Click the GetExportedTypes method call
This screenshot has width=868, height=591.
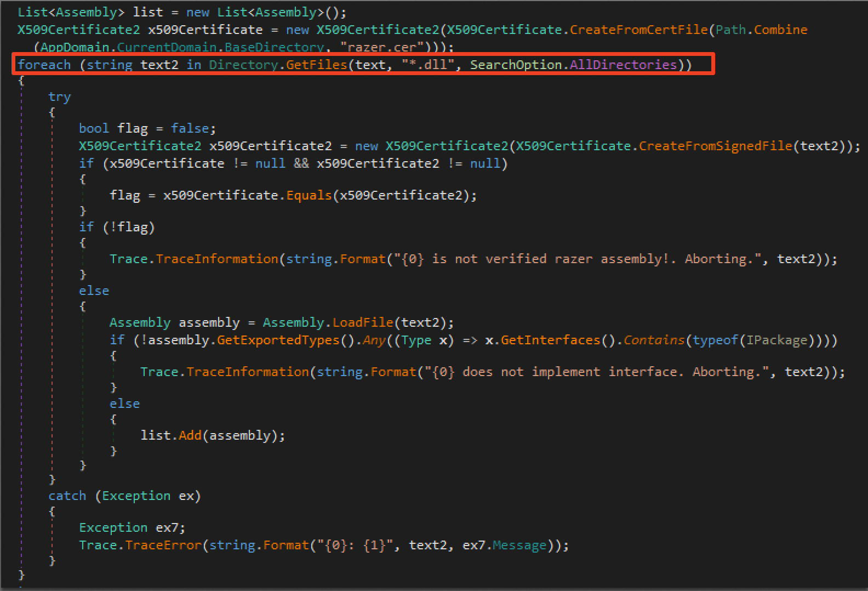point(278,340)
